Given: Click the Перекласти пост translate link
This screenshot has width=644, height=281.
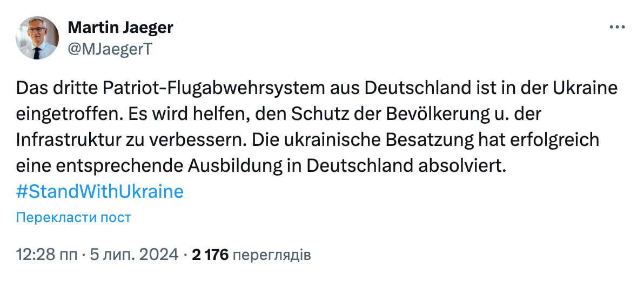Looking at the screenshot, I should [x=73, y=217].
